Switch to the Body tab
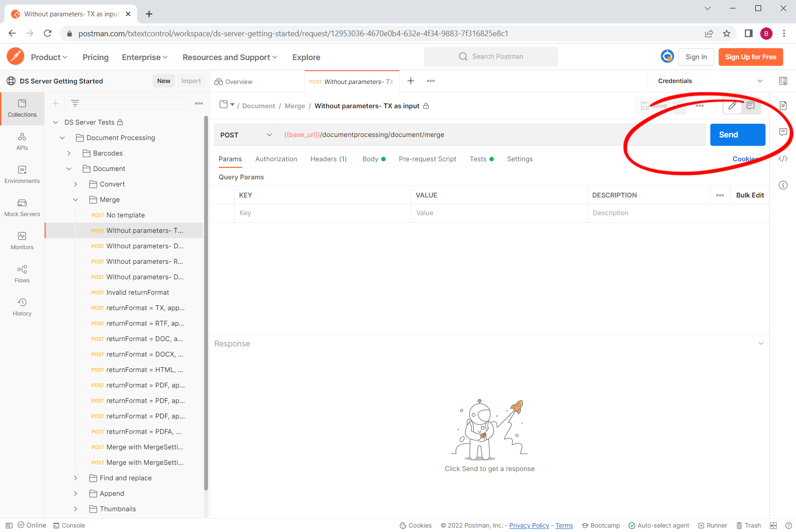 coord(374,159)
